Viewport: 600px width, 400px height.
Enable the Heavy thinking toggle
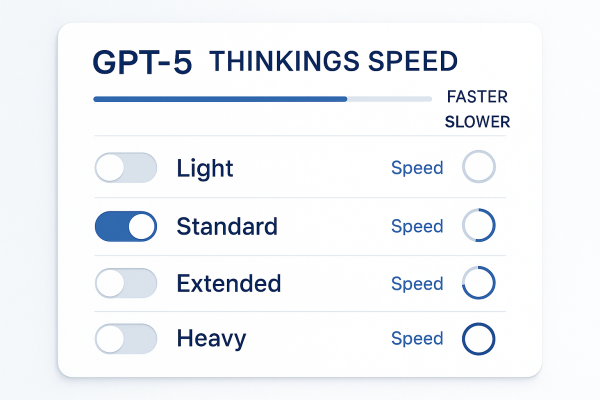point(126,340)
